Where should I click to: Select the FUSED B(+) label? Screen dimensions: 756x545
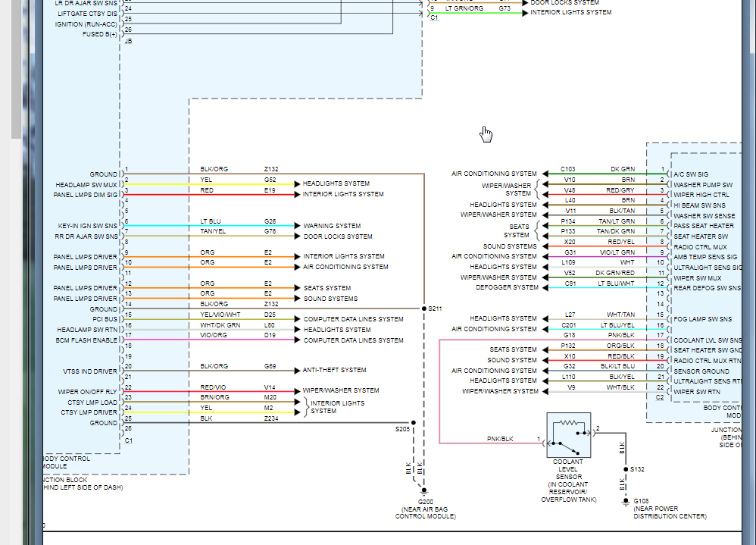[99, 34]
